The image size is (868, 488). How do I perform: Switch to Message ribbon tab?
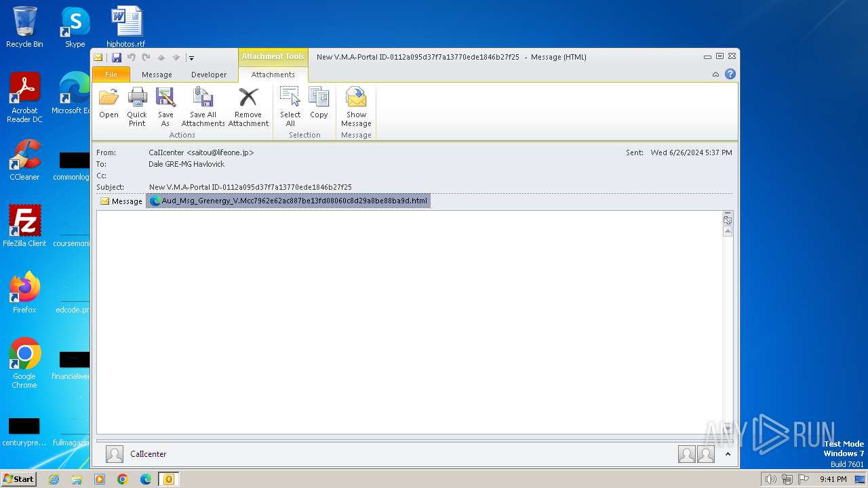157,75
